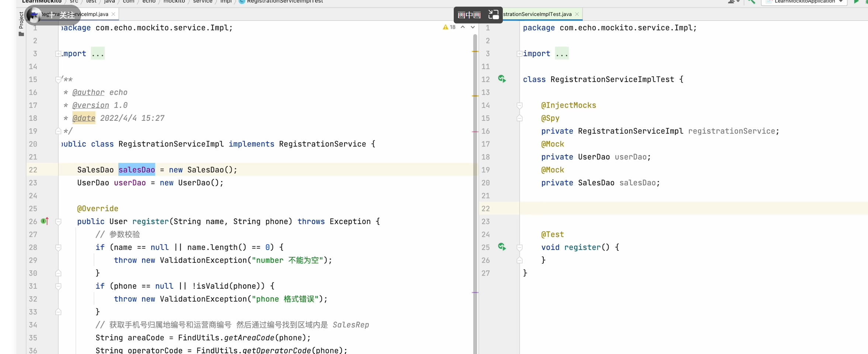Click the green tool icon left of run configuration

pos(752,2)
